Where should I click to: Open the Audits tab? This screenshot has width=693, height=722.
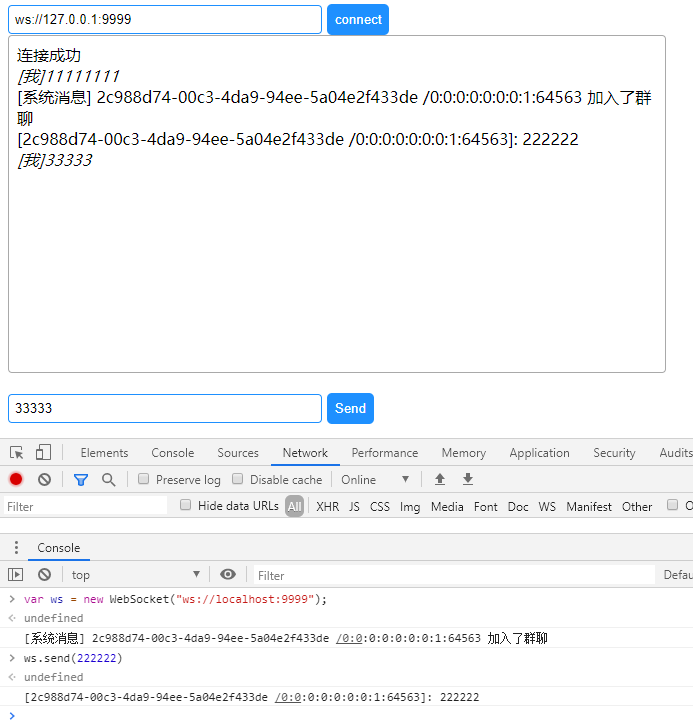click(676, 453)
